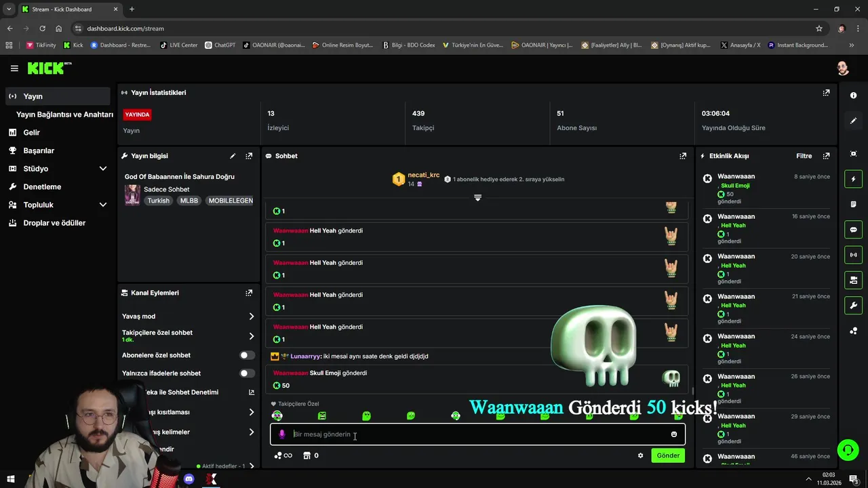Screen dimensions: 868x488
Task: Click the document icon in the right sidebar
Action: coord(853,204)
